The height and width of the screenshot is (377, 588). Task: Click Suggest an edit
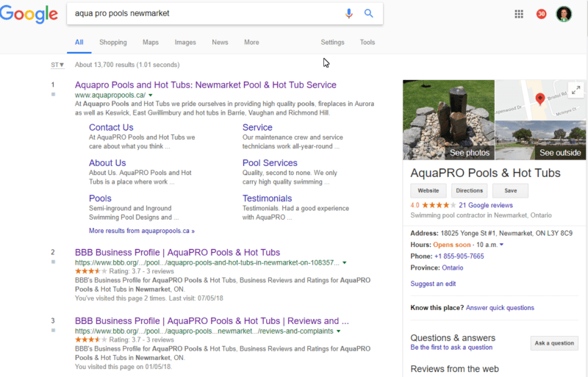pyautogui.click(x=433, y=284)
